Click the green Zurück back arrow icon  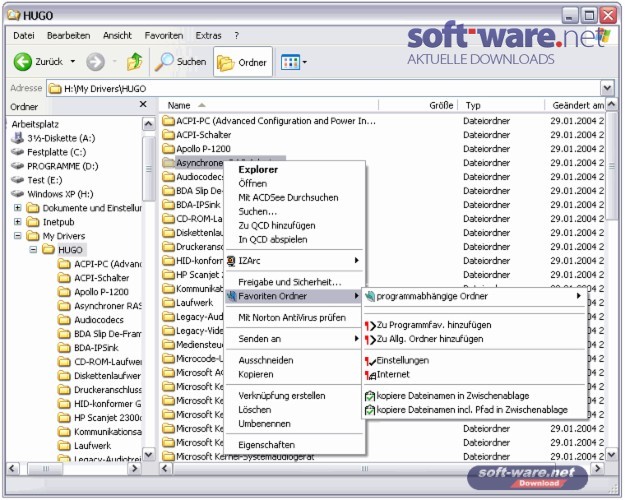tap(23, 62)
